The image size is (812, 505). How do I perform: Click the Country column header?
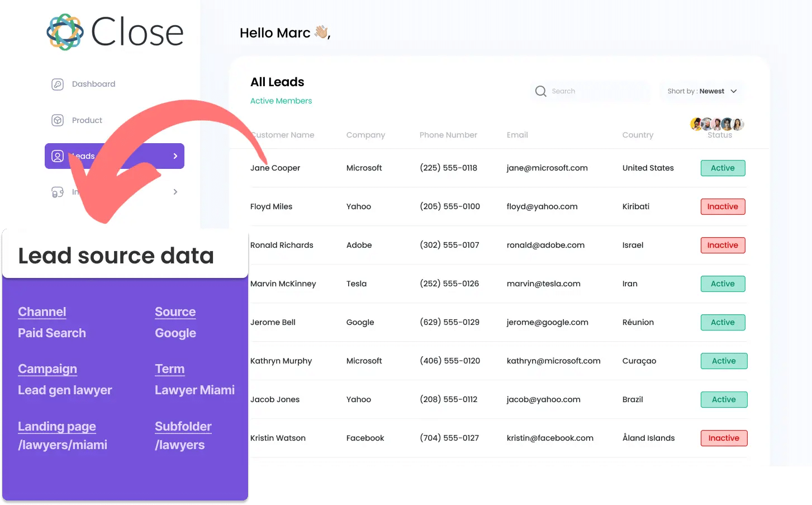[638, 135]
